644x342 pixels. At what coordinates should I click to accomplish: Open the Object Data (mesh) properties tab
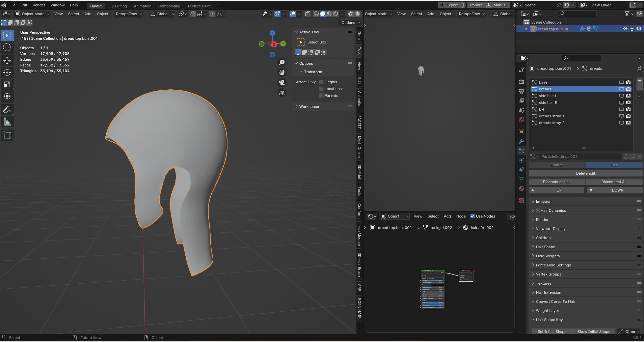[521, 179]
